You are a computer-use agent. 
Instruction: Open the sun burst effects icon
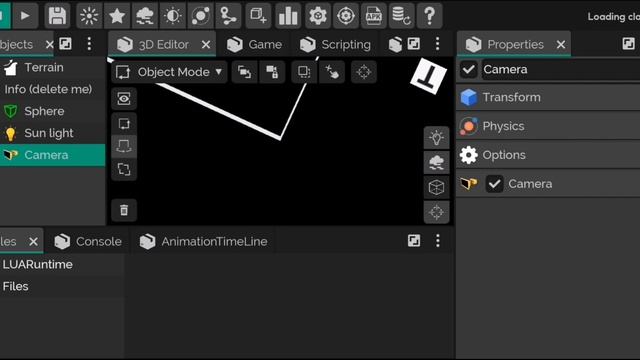pyautogui.click(x=89, y=16)
